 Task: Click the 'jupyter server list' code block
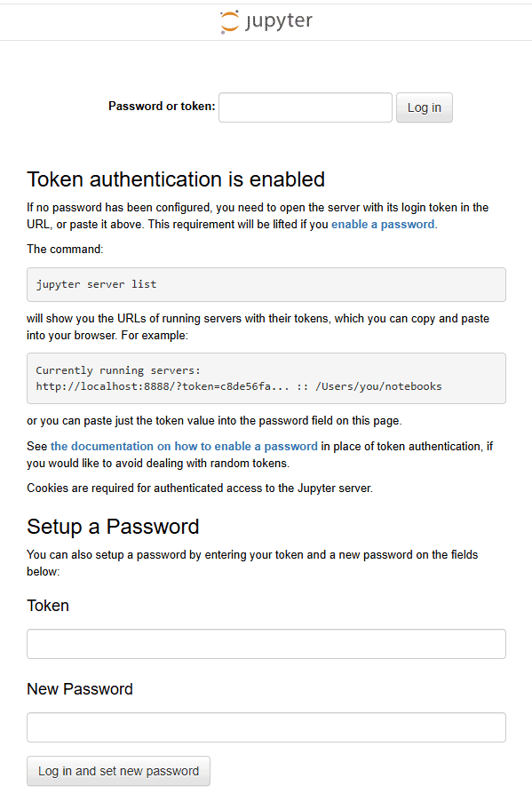(266, 284)
